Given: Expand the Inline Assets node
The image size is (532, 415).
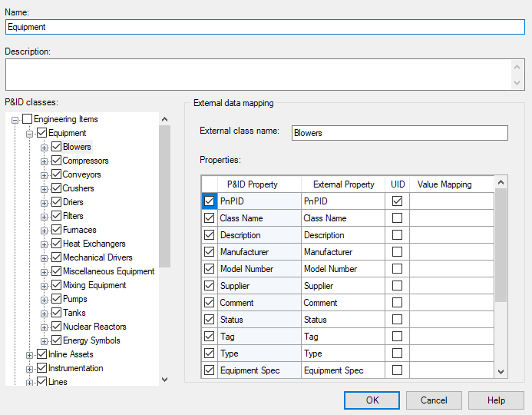Looking at the screenshot, I should 30,354.
